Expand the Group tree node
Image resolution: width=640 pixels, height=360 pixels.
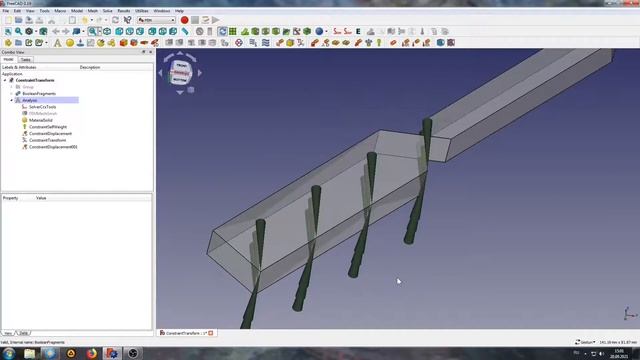click(11, 87)
